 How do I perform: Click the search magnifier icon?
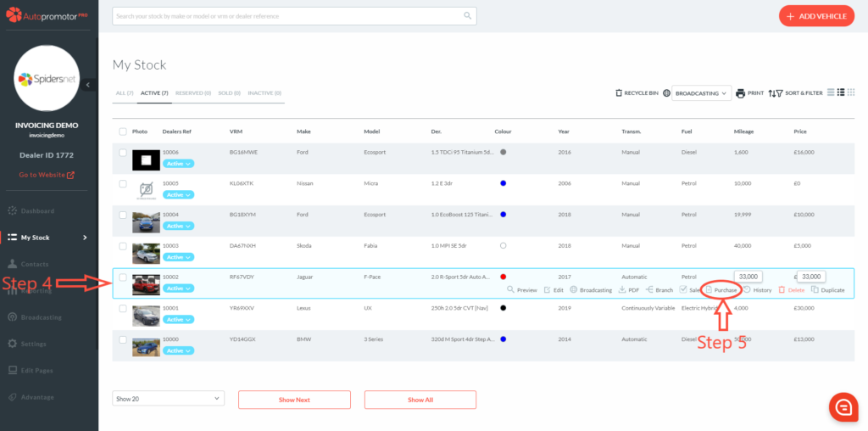(467, 15)
